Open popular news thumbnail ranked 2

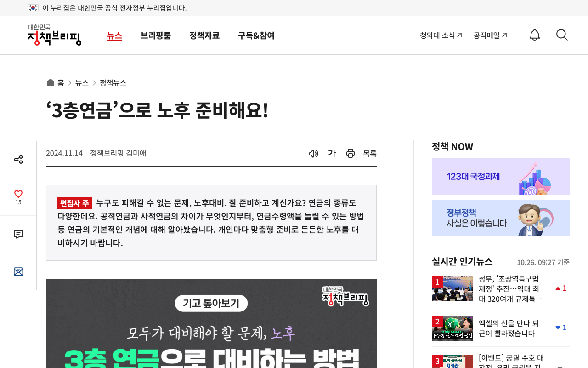[452, 328]
